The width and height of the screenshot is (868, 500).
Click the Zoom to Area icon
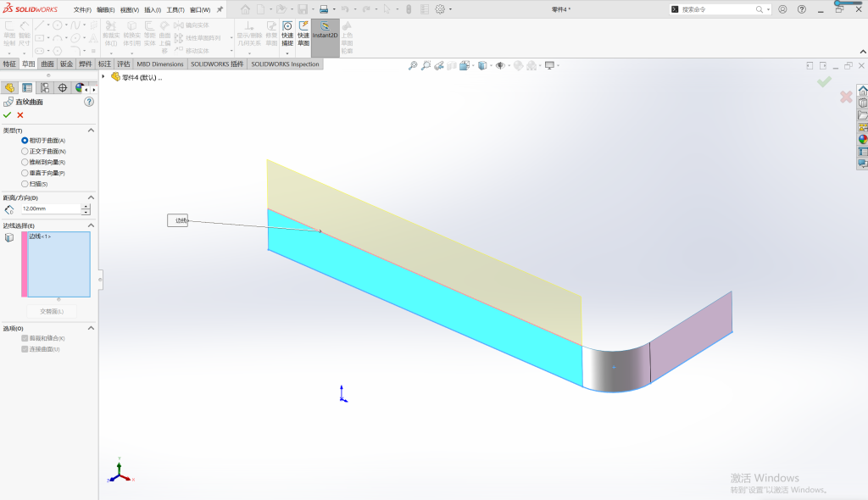coord(426,66)
